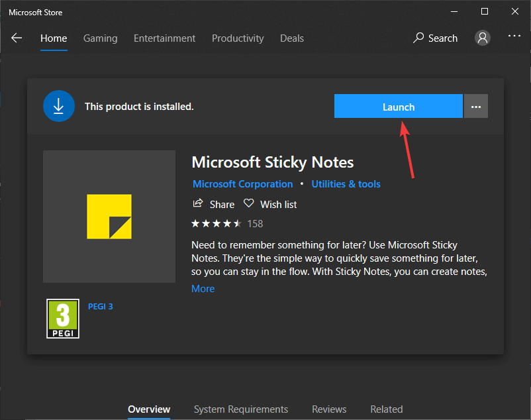Open the Related tab
The height and width of the screenshot is (420, 531).
pos(387,409)
